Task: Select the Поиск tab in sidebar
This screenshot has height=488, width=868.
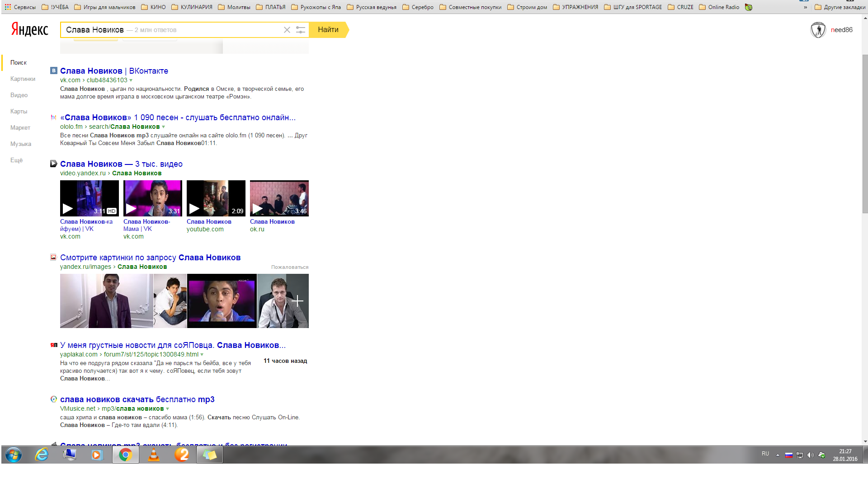Action: (x=19, y=62)
